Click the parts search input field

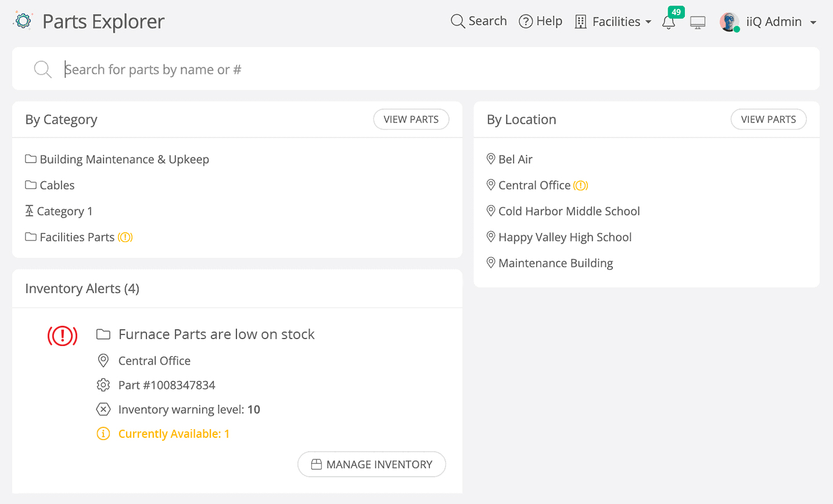(232, 69)
